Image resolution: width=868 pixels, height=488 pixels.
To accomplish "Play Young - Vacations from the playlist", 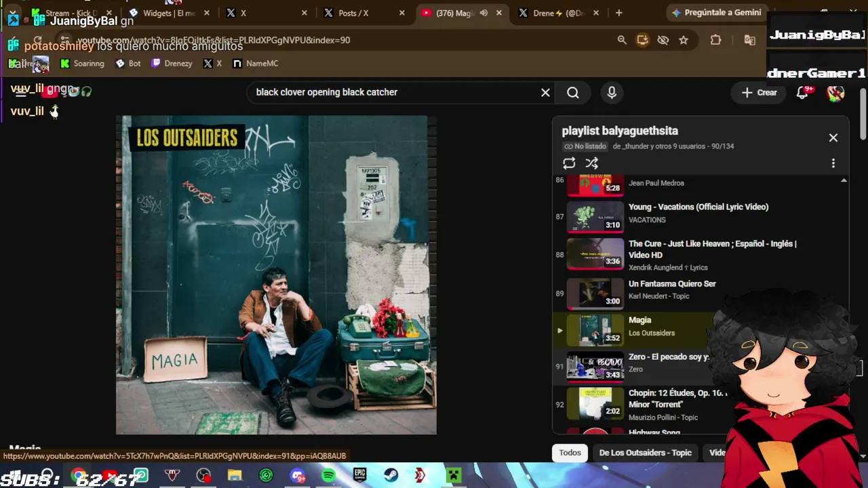I will pos(698,207).
